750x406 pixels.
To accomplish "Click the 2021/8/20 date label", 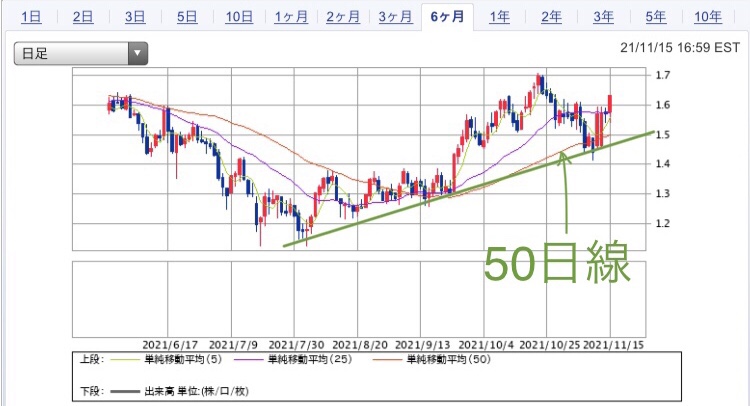I will click(x=360, y=345).
